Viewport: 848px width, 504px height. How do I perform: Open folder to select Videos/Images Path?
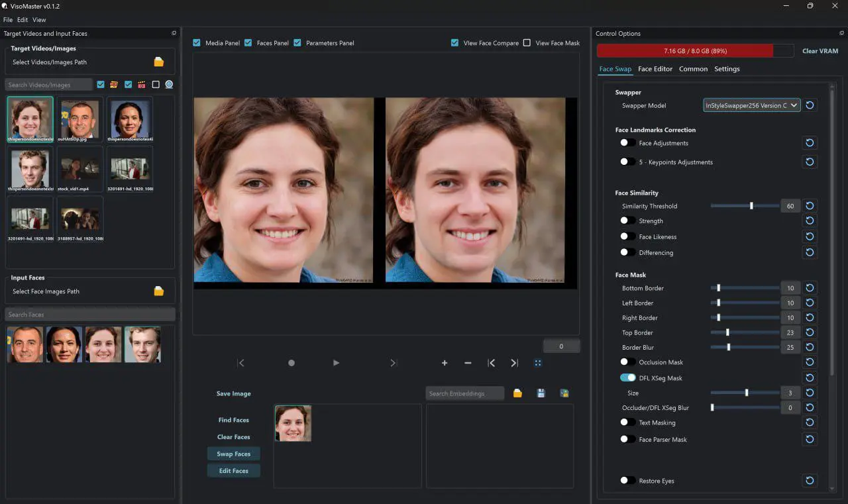[158, 61]
